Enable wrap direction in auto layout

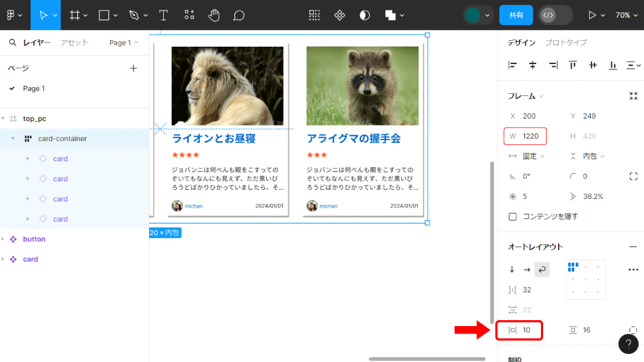pos(542,270)
